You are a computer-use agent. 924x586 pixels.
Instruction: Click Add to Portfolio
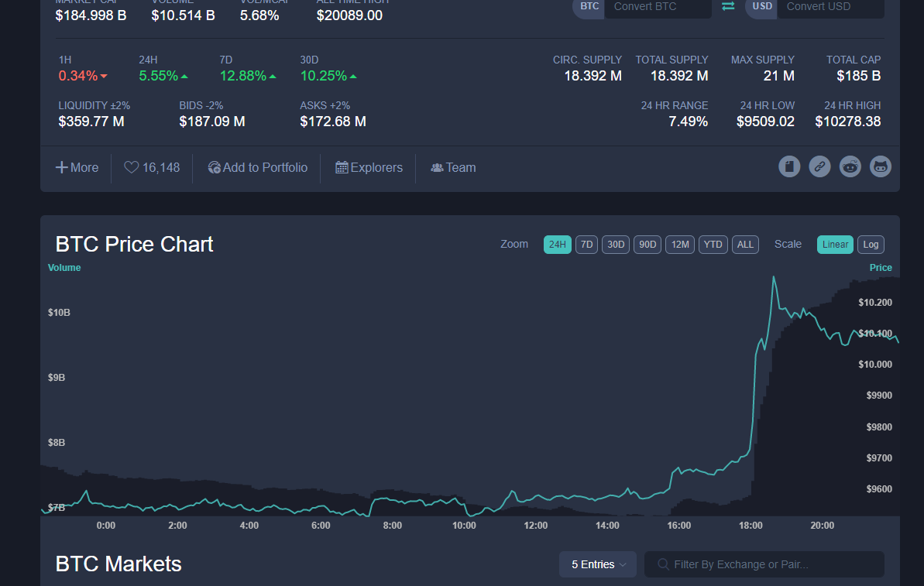pos(257,168)
